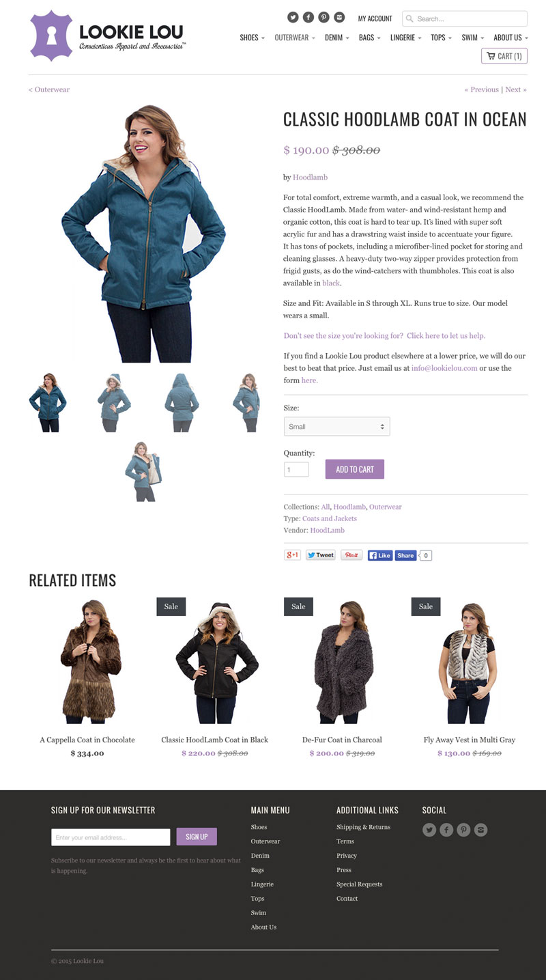
Task: Open the header Twitter icon
Action: pyautogui.click(x=293, y=17)
